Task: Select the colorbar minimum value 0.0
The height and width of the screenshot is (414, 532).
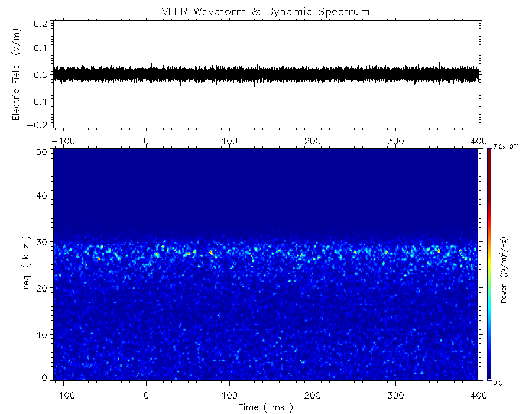Action: [x=498, y=383]
